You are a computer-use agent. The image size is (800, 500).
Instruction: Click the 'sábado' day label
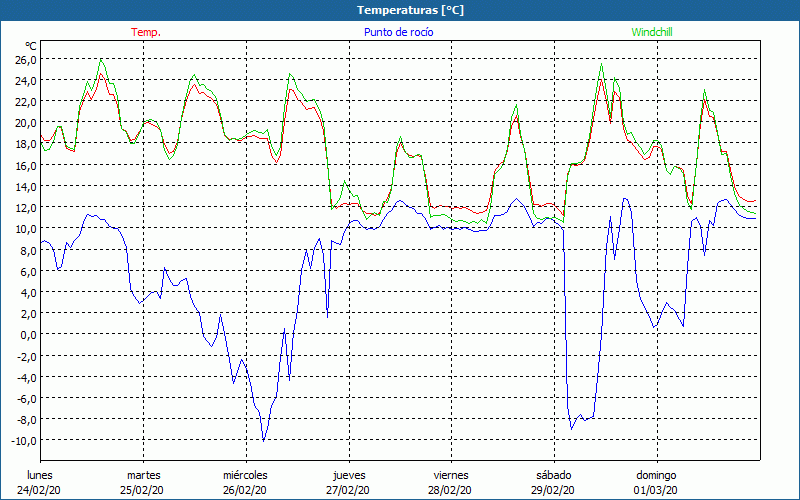(x=555, y=475)
